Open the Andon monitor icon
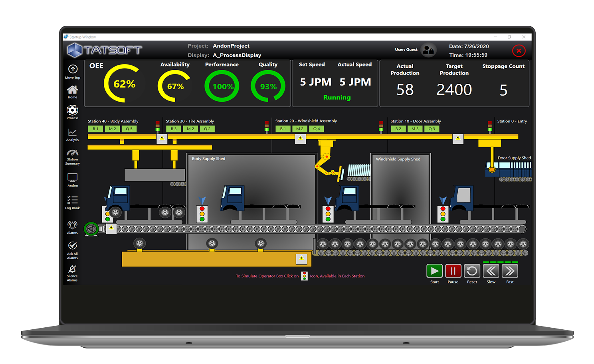The height and width of the screenshot is (364, 594). click(72, 177)
